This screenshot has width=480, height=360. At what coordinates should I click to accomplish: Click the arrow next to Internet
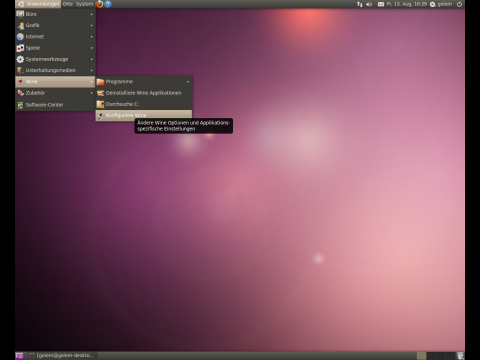(92, 37)
